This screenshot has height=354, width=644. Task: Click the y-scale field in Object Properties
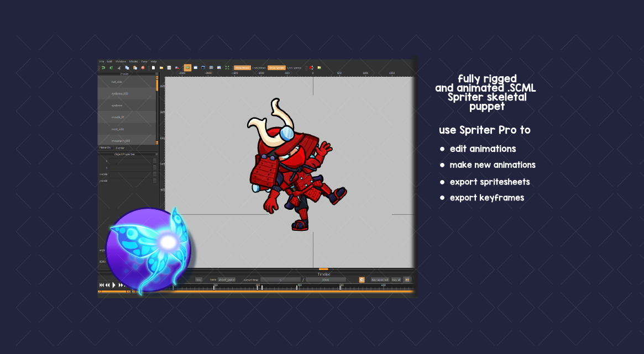[x=130, y=181]
